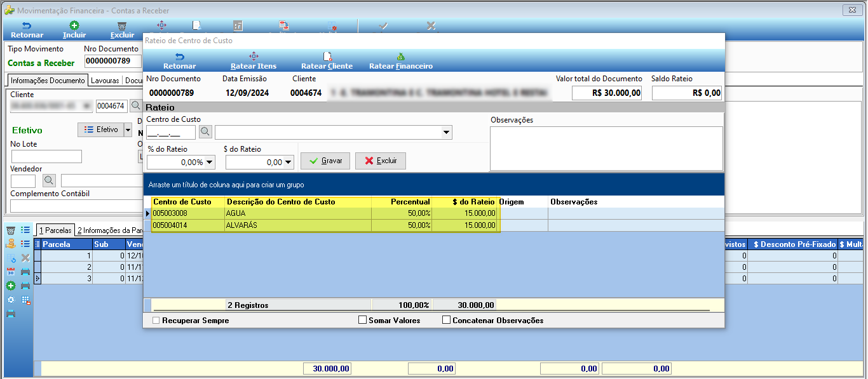
Task: Click the grey check mark in main toolbar
Action: [x=383, y=26]
